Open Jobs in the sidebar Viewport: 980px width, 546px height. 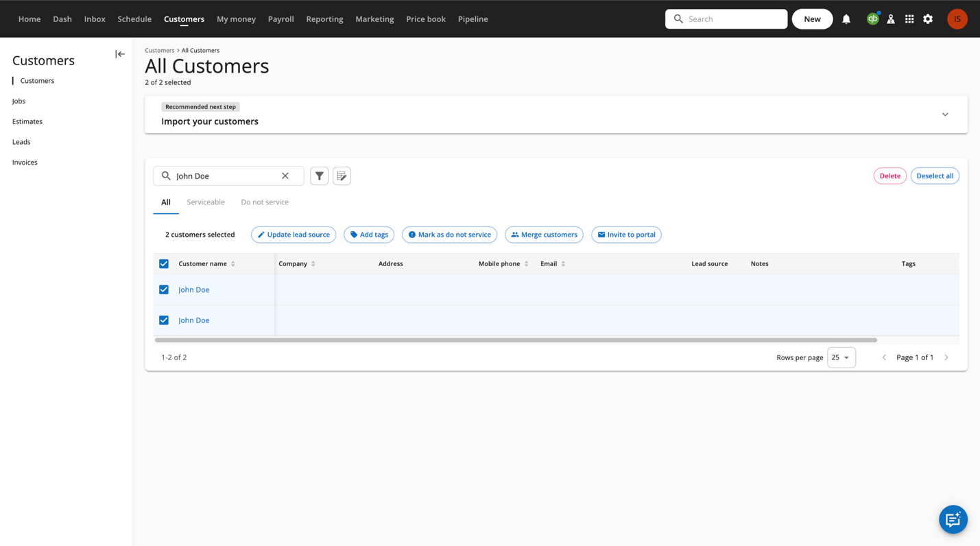tap(19, 102)
